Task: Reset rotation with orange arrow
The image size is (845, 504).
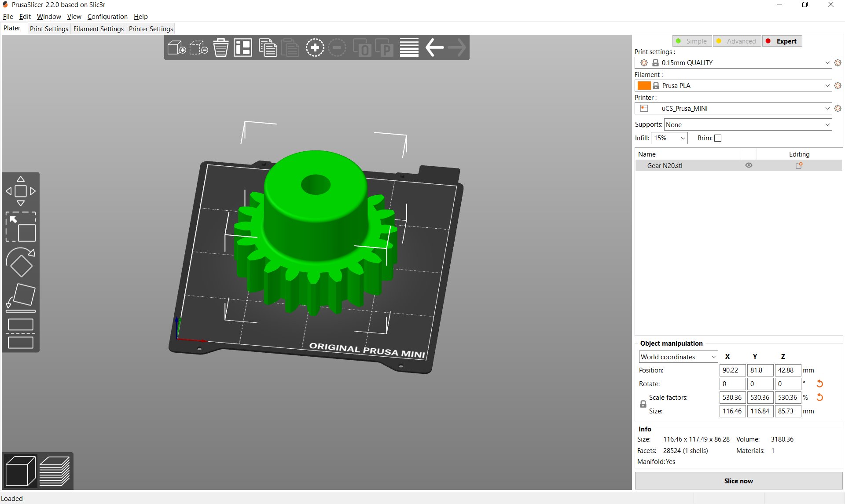Action: coord(819,384)
